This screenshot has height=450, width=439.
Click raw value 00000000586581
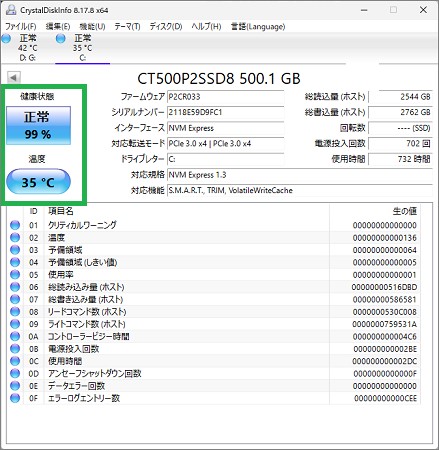point(385,299)
